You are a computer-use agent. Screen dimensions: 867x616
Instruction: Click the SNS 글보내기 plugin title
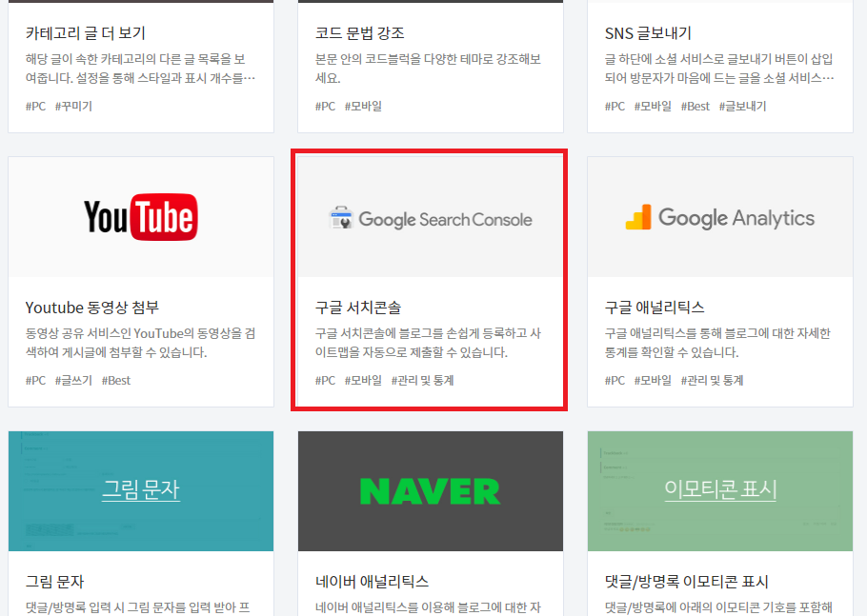point(648,30)
